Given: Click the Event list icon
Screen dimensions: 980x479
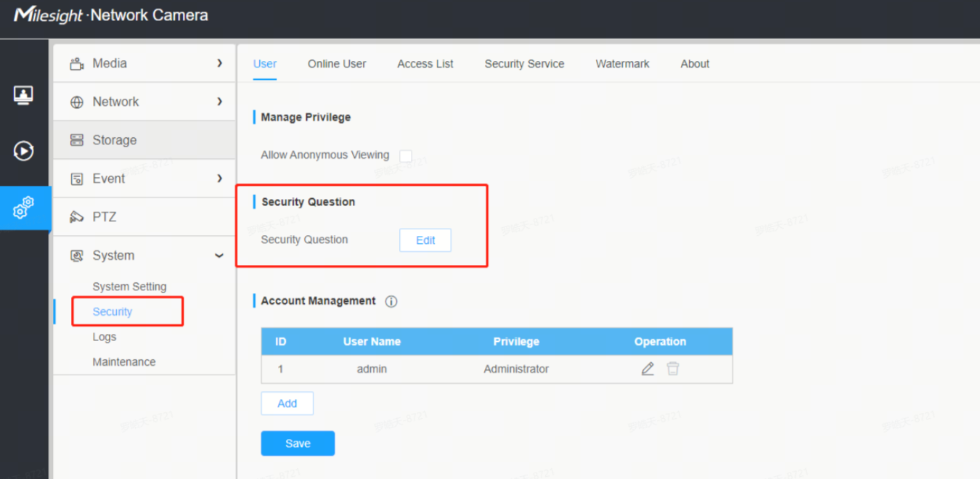Looking at the screenshot, I should tap(77, 179).
